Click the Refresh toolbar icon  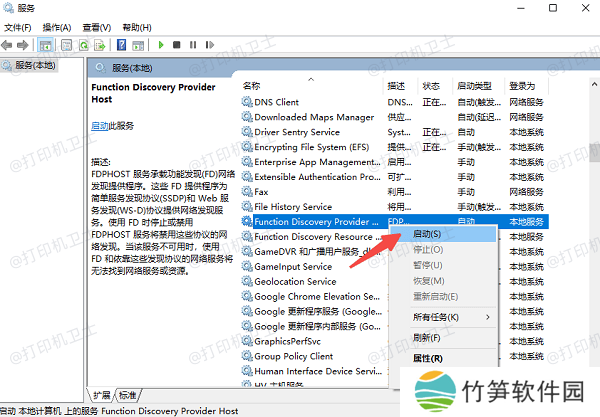click(84, 45)
